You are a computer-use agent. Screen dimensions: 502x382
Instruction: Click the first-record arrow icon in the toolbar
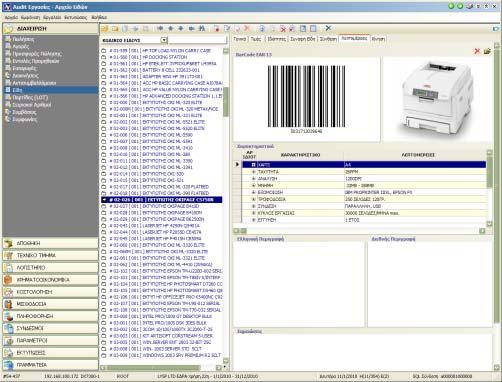pos(160,29)
